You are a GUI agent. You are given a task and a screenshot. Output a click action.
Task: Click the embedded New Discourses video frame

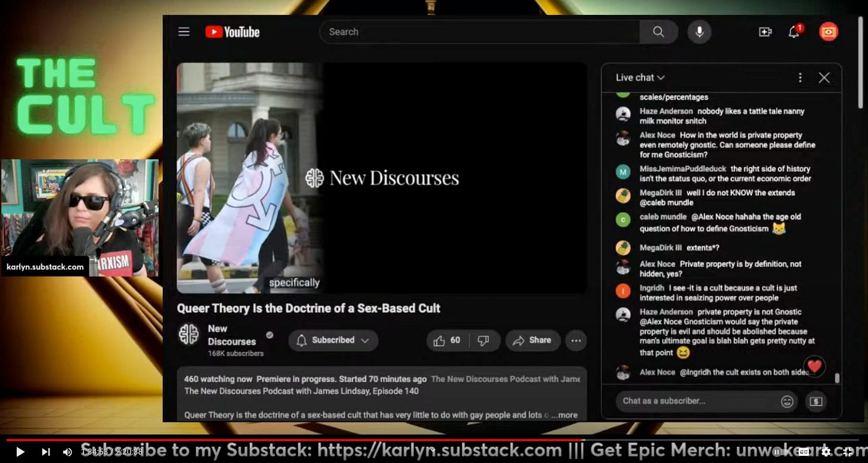382,178
